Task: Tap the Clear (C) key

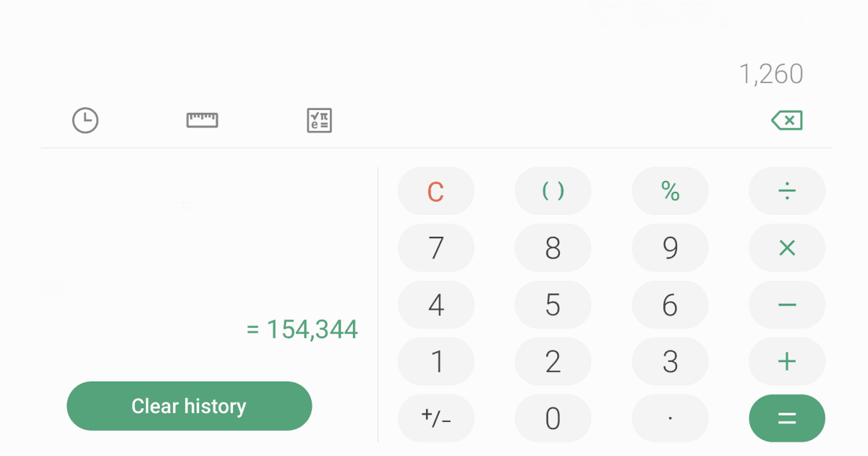Action: point(436,190)
